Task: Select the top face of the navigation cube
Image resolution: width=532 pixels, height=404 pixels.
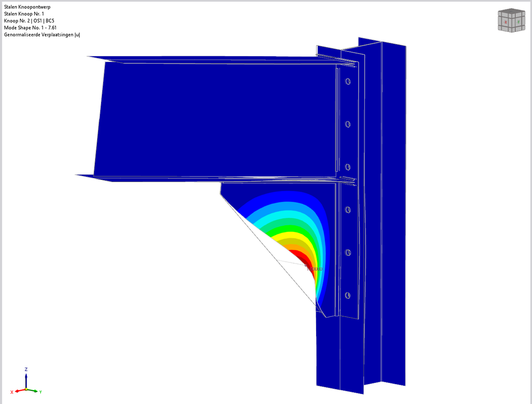Action: click(x=511, y=11)
